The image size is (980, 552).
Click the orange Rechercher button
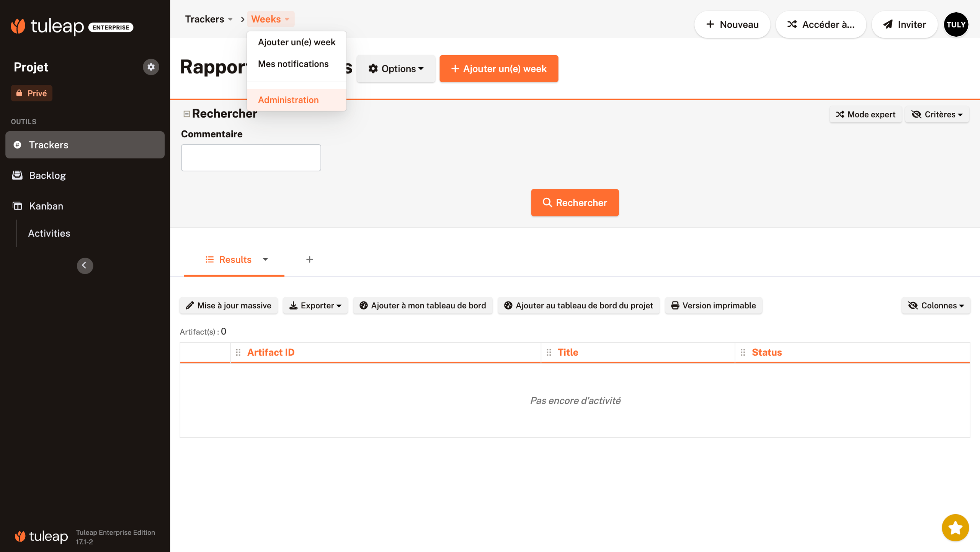[575, 202]
